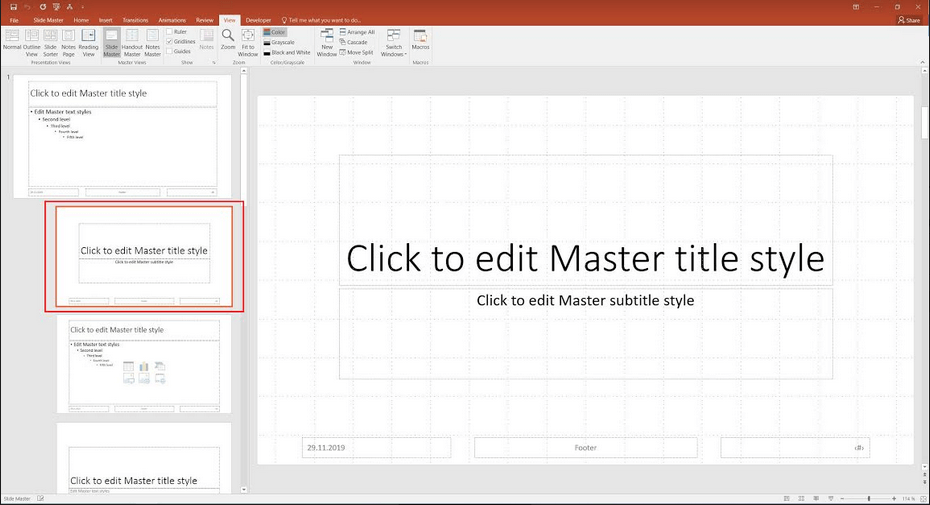Switch to Reading View
The image size is (930, 505).
(x=88, y=42)
